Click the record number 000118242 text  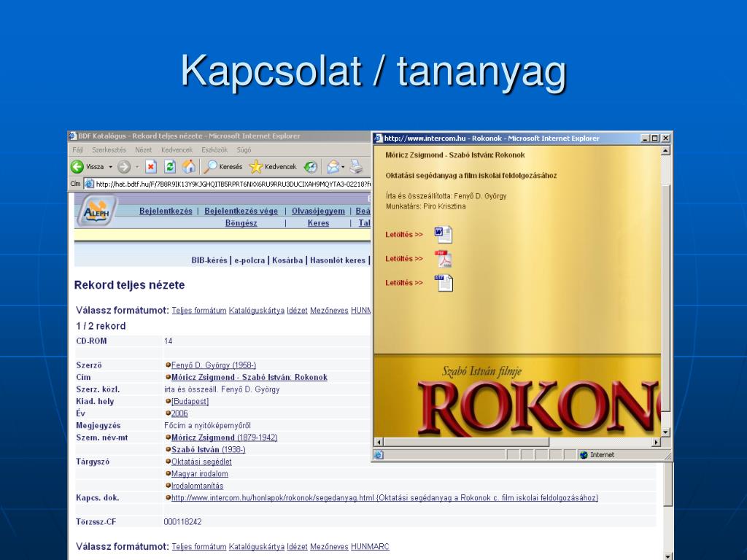click(182, 522)
